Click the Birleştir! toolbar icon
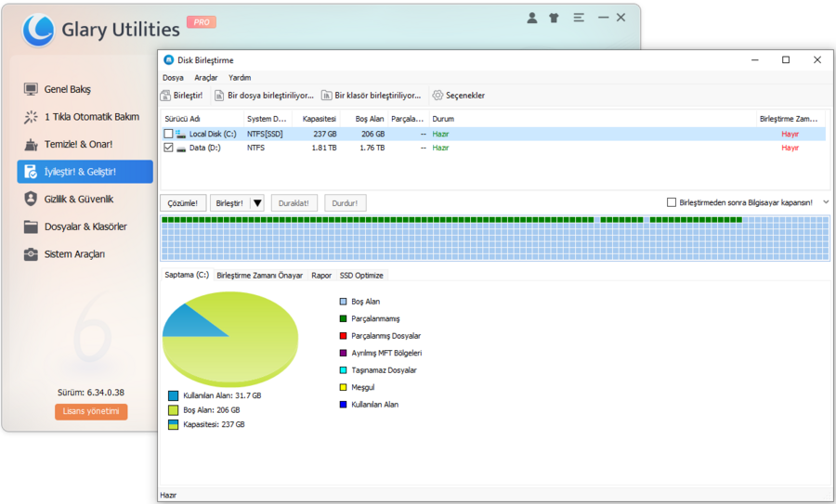The height and width of the screenshot is (504, 836). pyautogui.click(x=166, y=96)
